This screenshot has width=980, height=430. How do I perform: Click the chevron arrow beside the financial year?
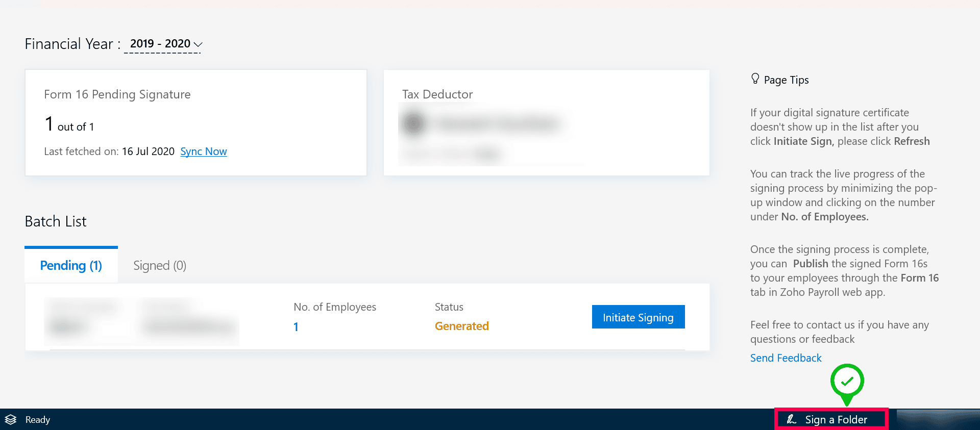(198, 44)
